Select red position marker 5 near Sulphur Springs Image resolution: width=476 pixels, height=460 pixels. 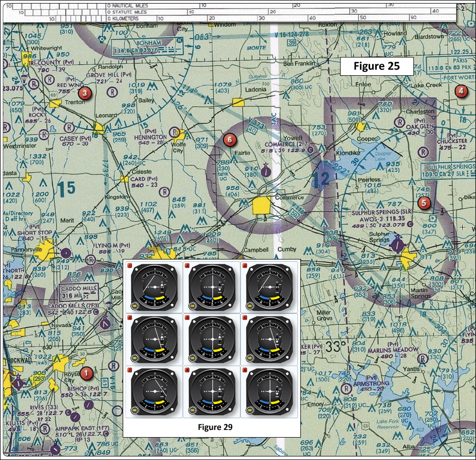point(424,203)
